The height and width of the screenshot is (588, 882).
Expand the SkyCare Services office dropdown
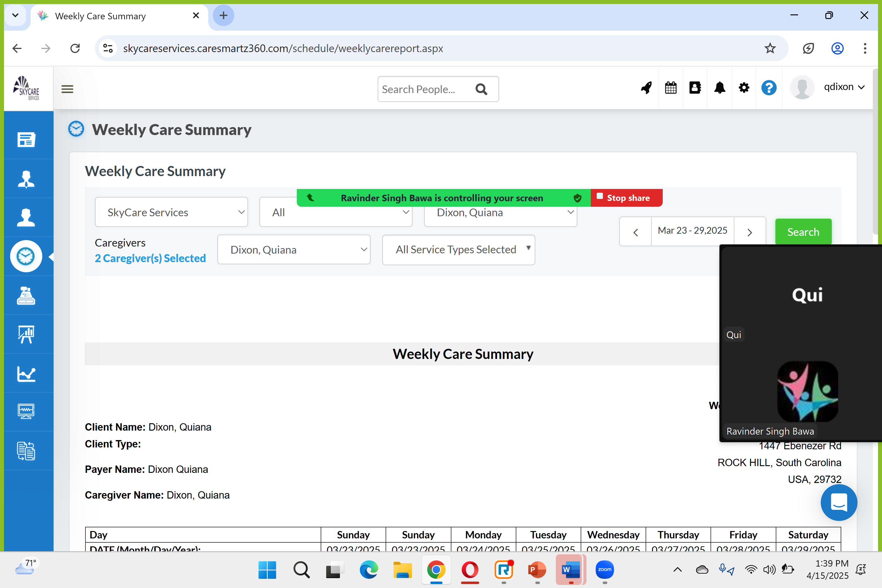coord(171,212)
